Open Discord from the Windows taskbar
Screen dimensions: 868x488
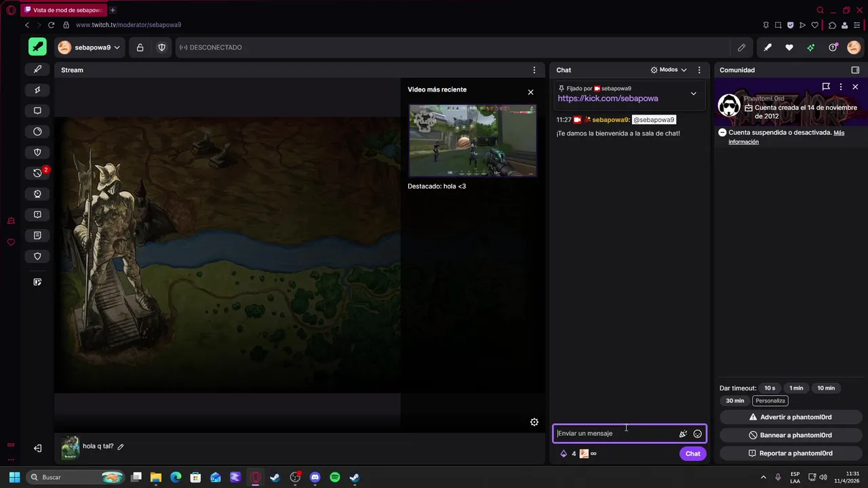[315, 477]
